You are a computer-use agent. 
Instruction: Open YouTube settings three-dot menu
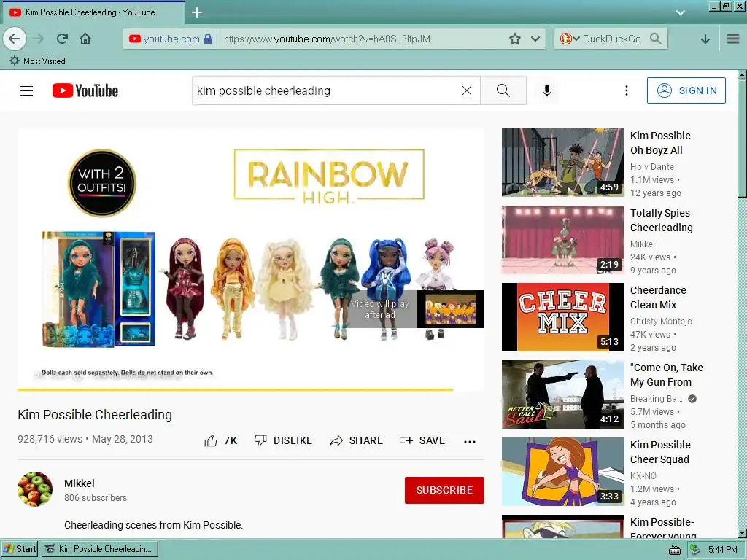coord(626,90)
